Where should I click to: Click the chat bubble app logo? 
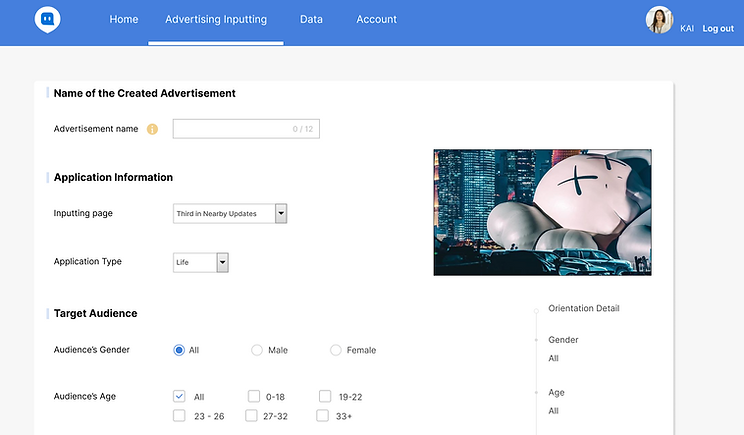pos(47,20)
